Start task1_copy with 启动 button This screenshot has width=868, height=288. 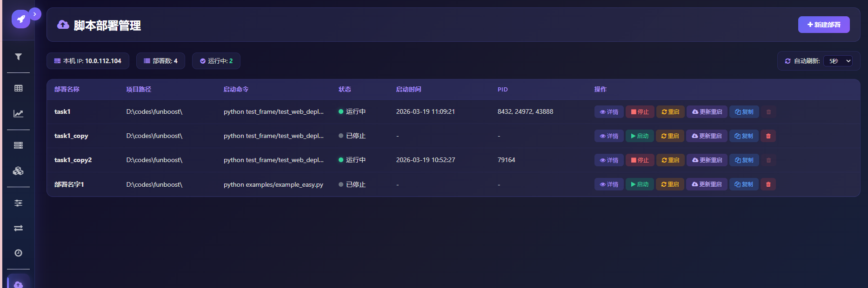[640, 136]
